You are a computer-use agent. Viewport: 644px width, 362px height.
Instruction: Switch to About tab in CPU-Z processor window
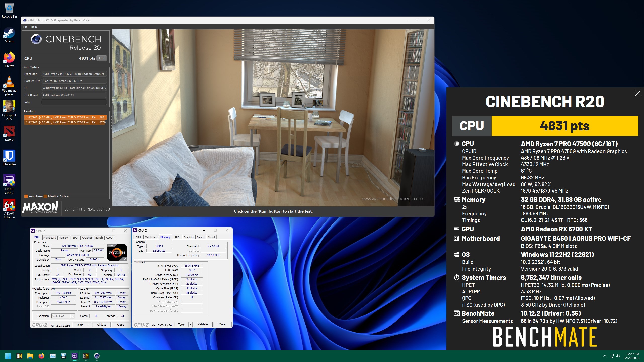(110, 238)
